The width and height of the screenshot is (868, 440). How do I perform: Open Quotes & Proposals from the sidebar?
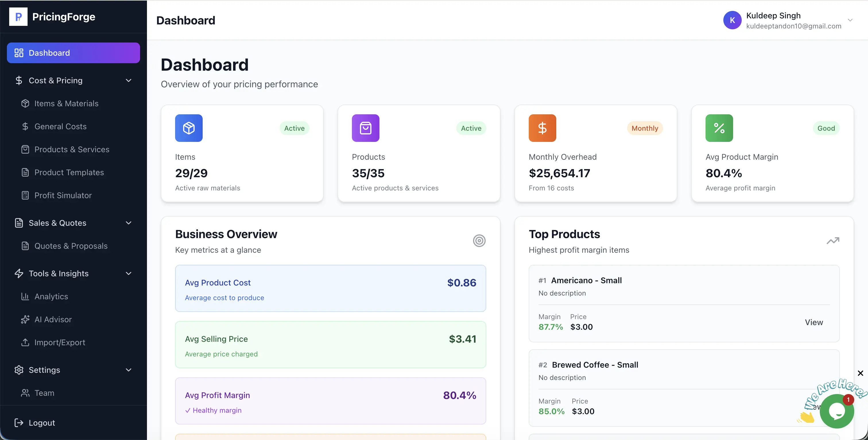click(71, 246)
